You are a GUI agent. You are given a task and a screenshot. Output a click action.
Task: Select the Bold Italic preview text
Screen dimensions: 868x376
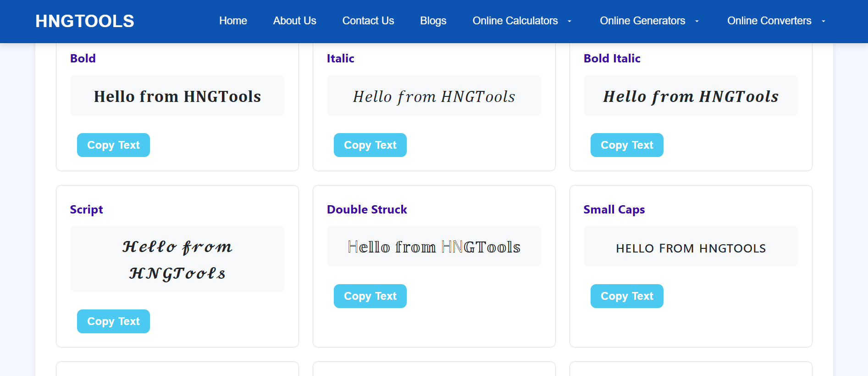[x=691, y=96]
